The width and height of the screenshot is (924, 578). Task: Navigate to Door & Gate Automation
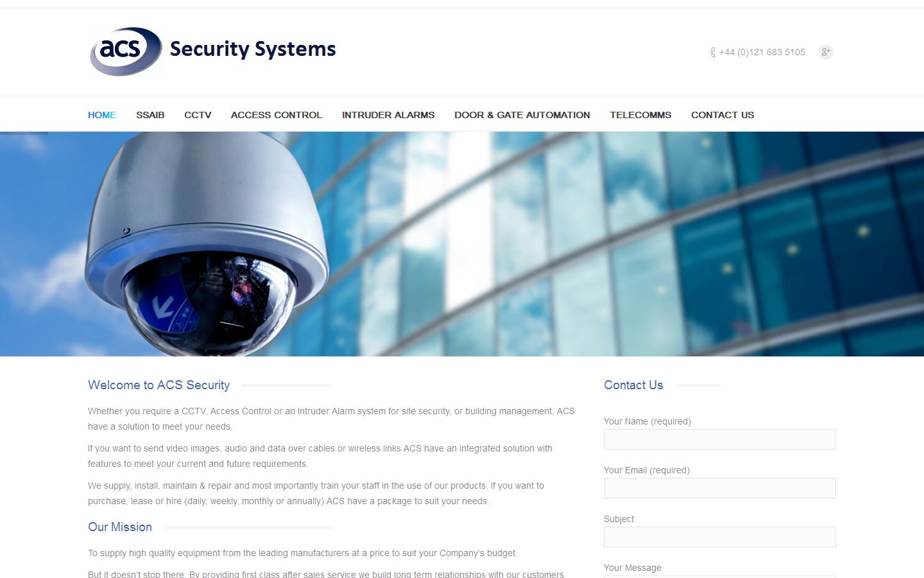coord(522,115)
